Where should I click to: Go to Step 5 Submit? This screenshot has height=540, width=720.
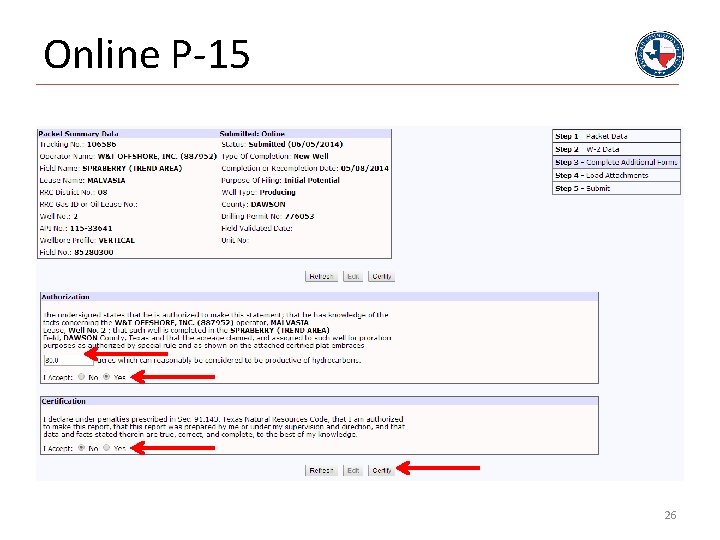616,188
